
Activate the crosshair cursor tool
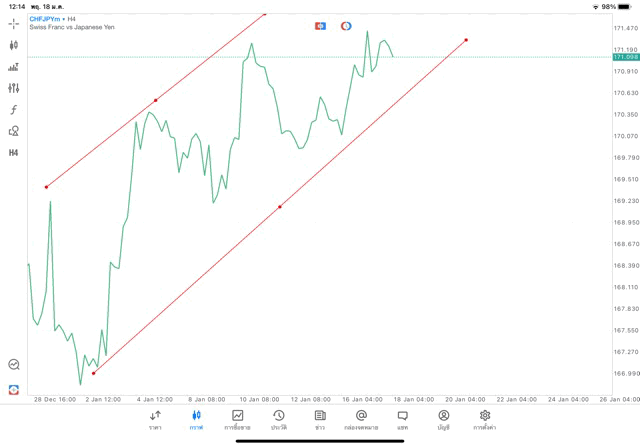click(x=14, y=23)
